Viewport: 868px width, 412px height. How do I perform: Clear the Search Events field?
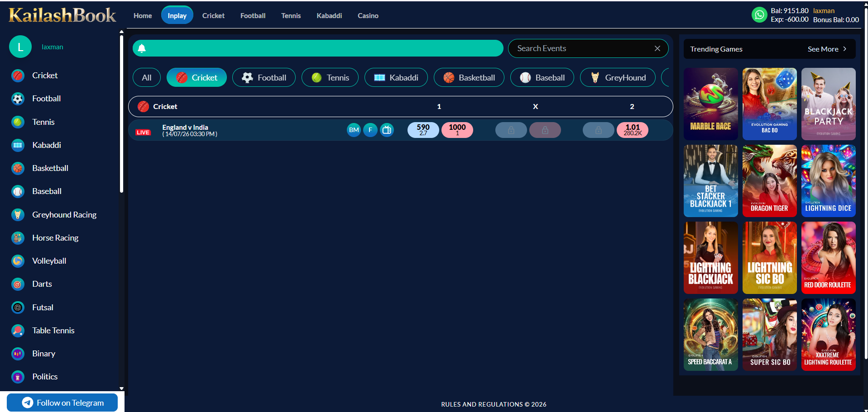pos(657,48)
